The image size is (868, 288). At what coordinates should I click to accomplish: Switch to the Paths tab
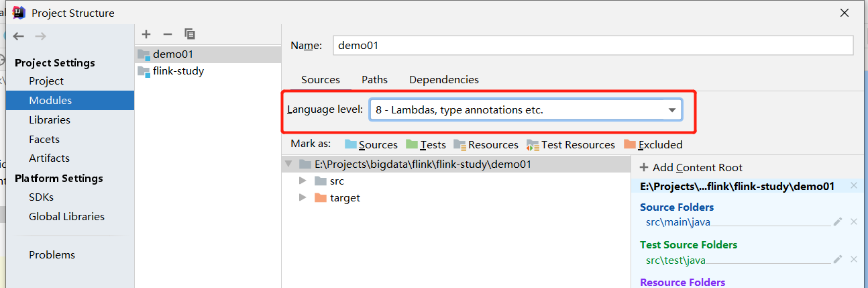[x=374, y=79]
